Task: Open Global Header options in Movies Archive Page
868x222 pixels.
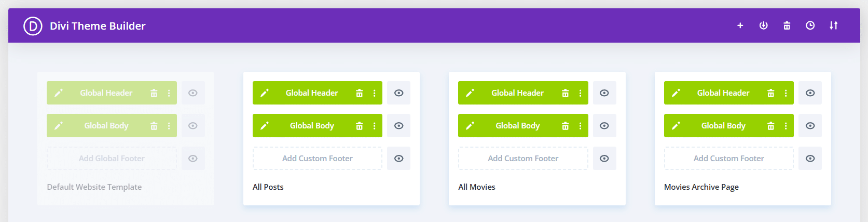Action: pyautogui.click(x=786, y=93)
